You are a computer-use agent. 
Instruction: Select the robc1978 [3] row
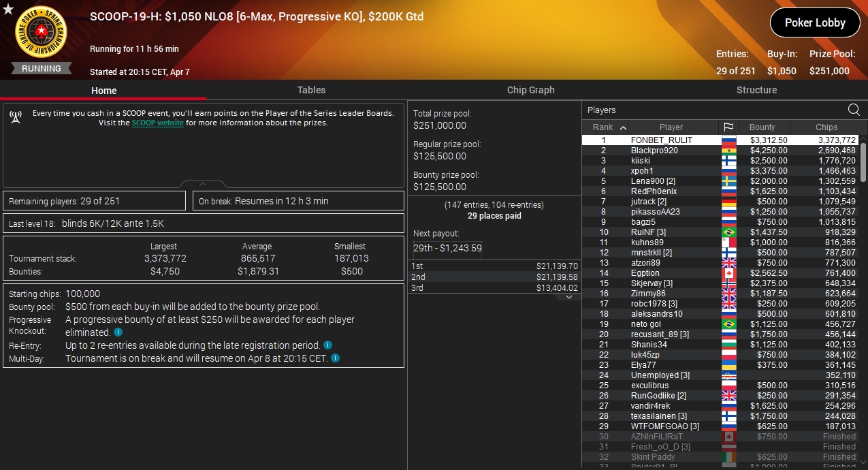(x=720, y=304)
